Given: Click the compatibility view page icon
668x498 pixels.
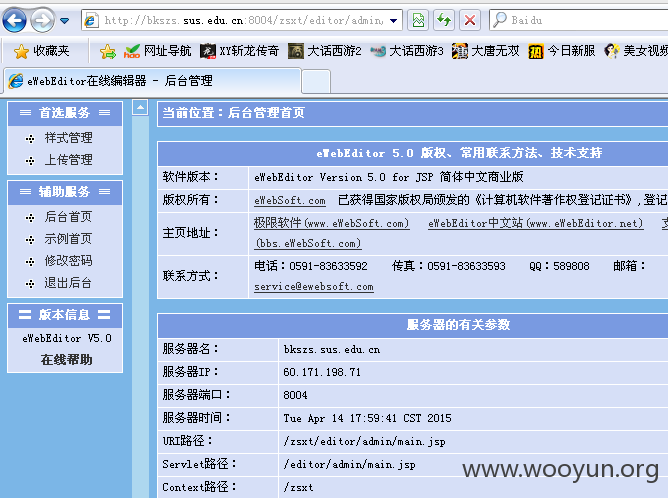Looking at the screenshot, I should (x=418, y=20).
